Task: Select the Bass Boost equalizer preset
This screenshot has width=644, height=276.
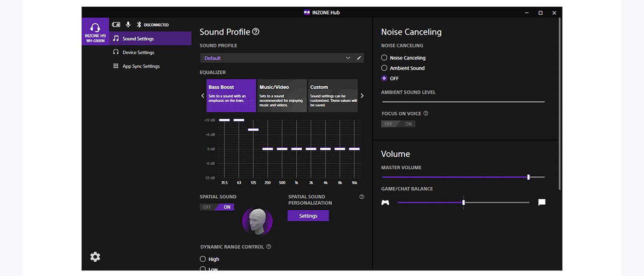Action: pos(231,96)
